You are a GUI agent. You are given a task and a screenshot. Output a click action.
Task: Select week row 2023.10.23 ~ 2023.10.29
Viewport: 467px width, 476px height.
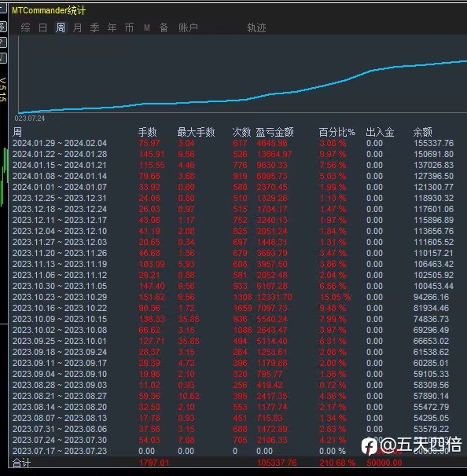pos(233,297)
